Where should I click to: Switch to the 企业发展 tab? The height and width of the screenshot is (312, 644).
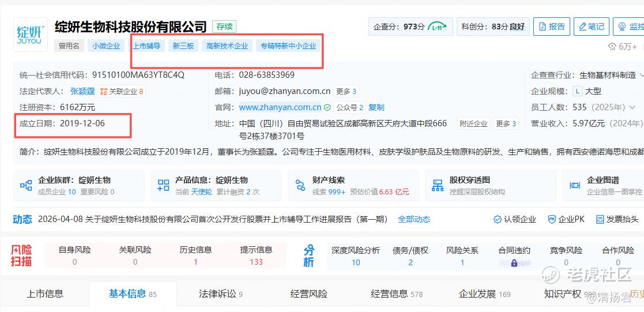click(x=485, y=294)
